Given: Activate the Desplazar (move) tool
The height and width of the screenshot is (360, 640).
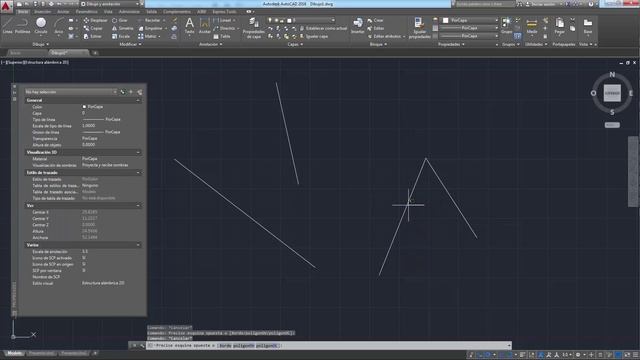Looking at the screenshot, I should coord(96,20).
